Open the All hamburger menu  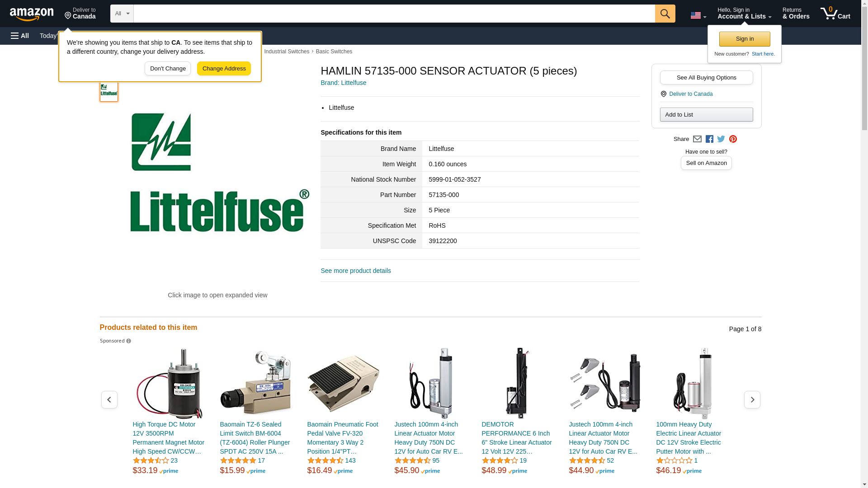[20, 36]
